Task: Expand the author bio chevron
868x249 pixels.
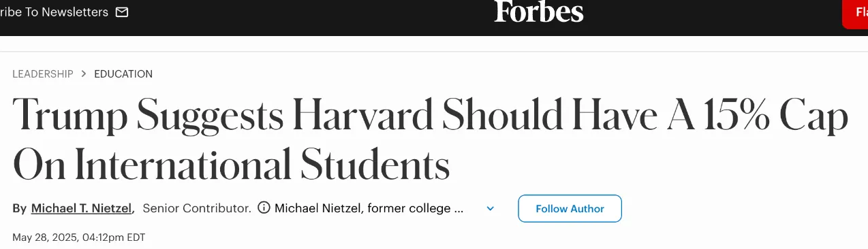Action: tap(490, 209)
